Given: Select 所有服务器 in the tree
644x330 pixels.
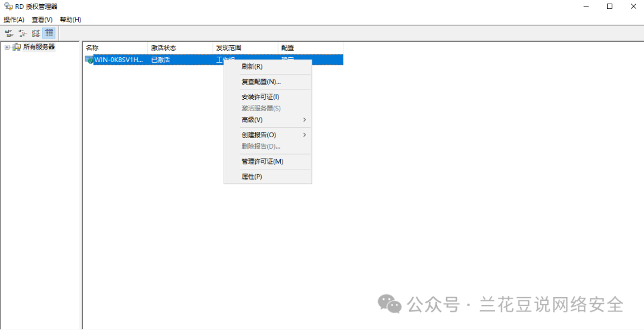Looking at the screenshot, I should click(x=39, y=47).
